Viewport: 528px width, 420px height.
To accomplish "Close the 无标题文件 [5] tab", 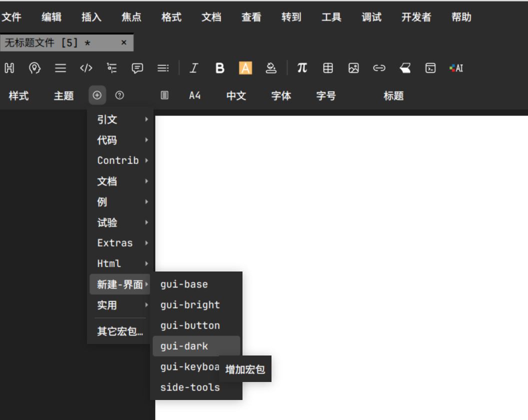I will 124,43.
